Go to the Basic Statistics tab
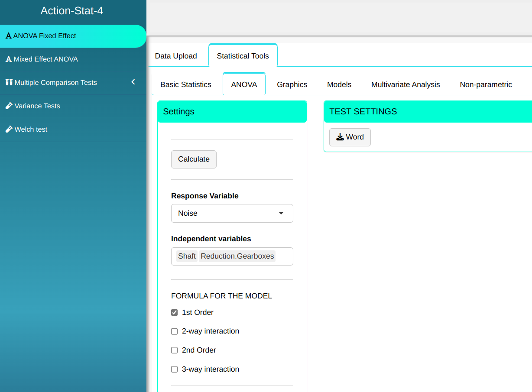This screenshot has height=392, width=532. pyautogui.click(x=186, y=84)
